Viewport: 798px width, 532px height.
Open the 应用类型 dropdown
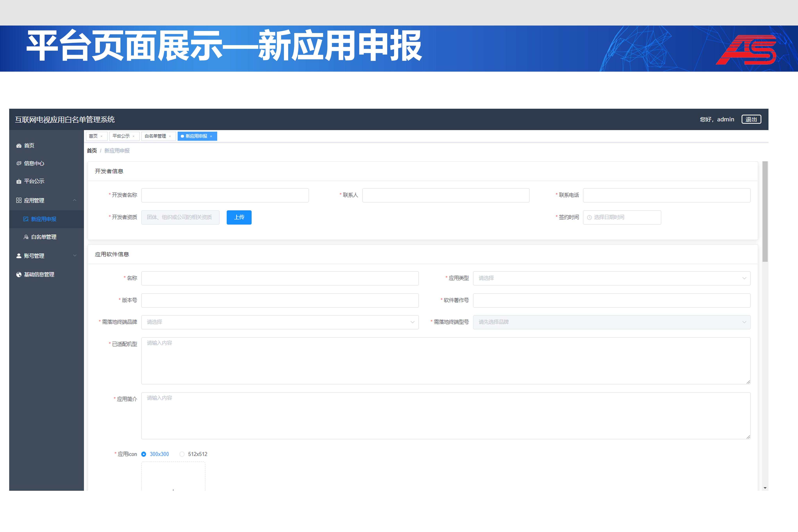pos(612,278)
